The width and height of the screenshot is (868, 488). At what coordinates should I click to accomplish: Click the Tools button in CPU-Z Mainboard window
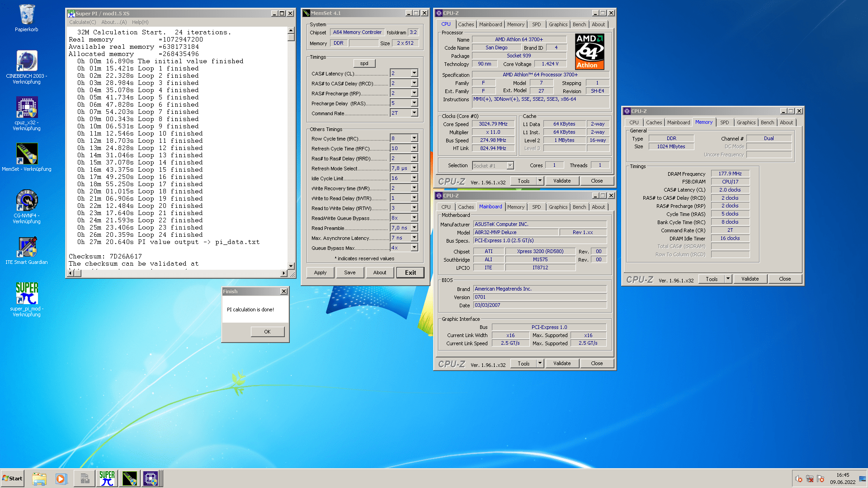coord(524,363)
